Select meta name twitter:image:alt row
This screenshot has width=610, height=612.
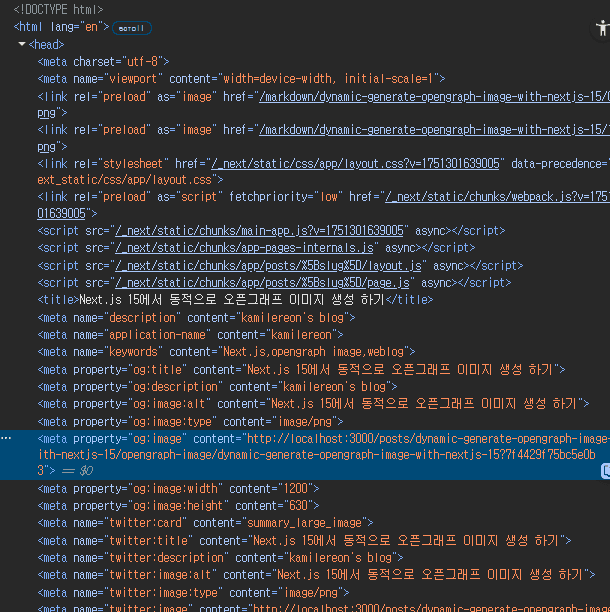317,575
